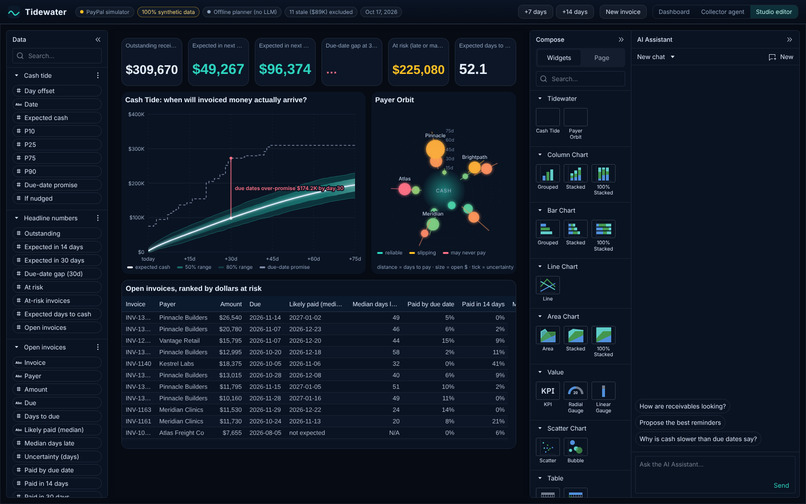806x504 pixels.
Task: Select the Cash Tide widget thumbnail
Action: 548,117
